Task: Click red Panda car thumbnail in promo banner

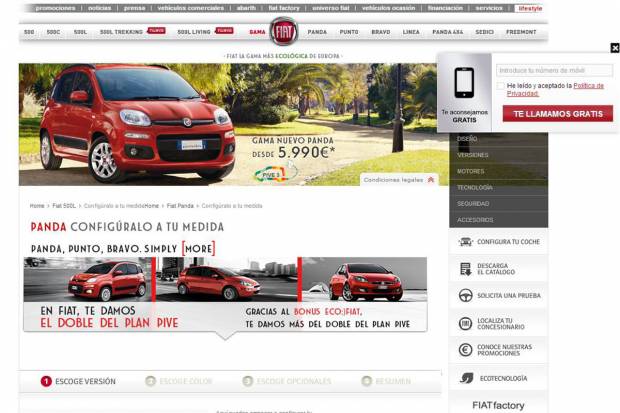Action: (x=107, y=281)
